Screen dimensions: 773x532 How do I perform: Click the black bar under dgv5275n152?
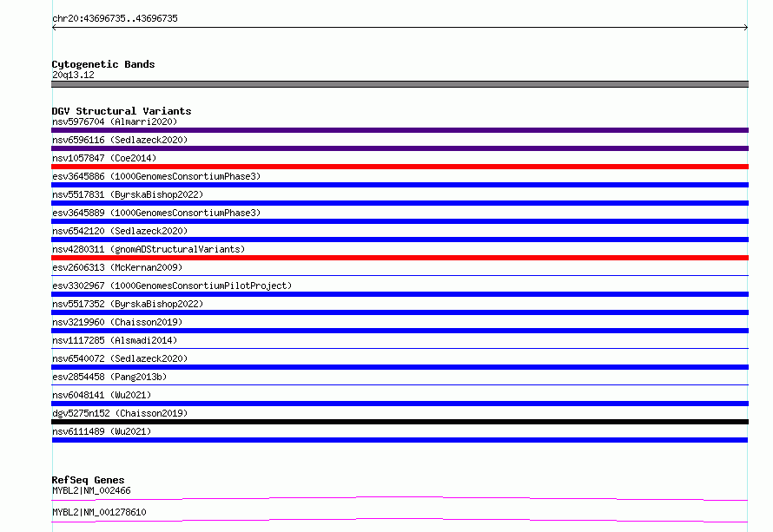click(x=400, y=422)
